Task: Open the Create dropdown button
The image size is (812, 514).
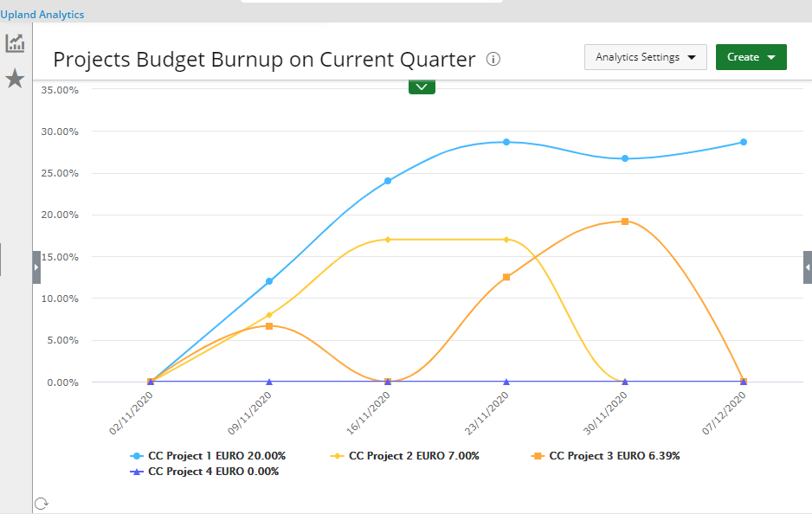Action: 751,57
